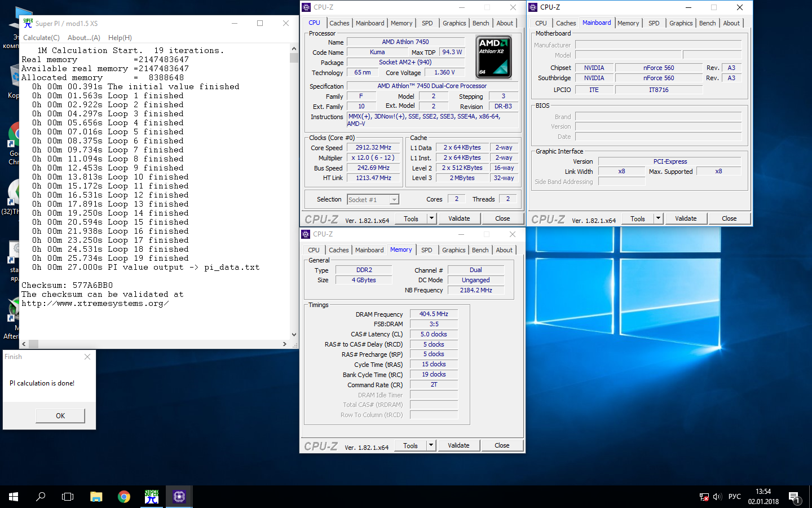The height and width of the screenshot is (508, 812).
Task: Click Super PI horizontal scrollbar left arrow
Action: pos(24,344)
